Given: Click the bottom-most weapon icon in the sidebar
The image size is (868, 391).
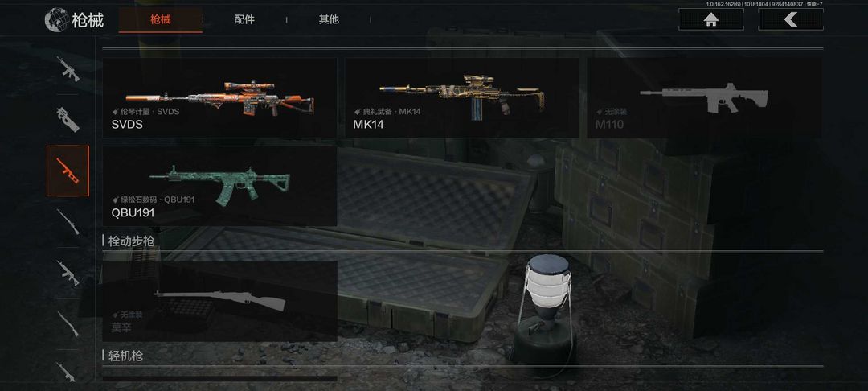Looking at the screenshot, I should click(68, 371).
